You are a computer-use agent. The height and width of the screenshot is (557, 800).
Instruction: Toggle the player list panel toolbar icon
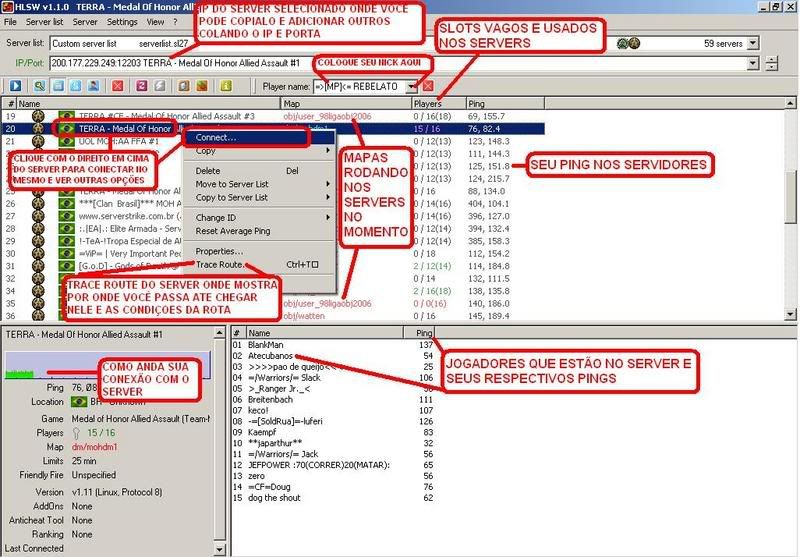point(93,86)
